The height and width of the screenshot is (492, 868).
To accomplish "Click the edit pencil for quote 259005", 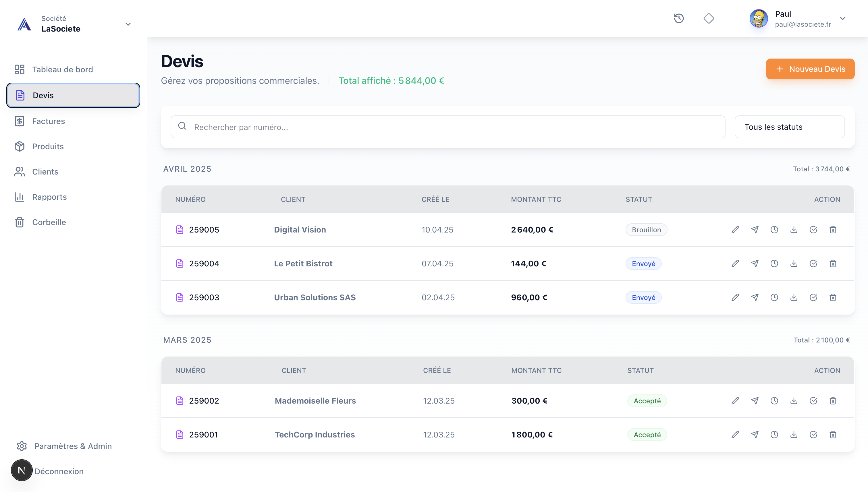I will point(735,230).
